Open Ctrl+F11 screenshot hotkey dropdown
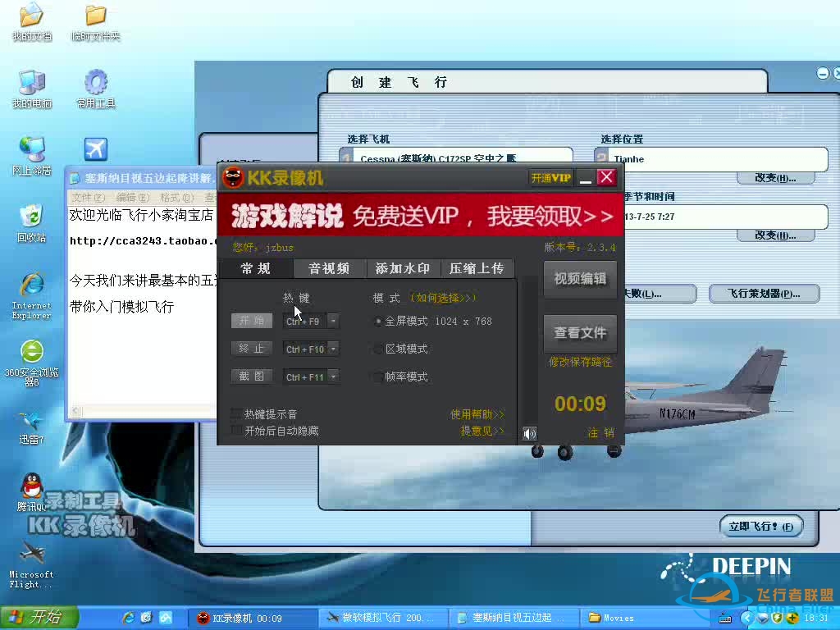This screenshot has height=630, width=840. point(333,377)
